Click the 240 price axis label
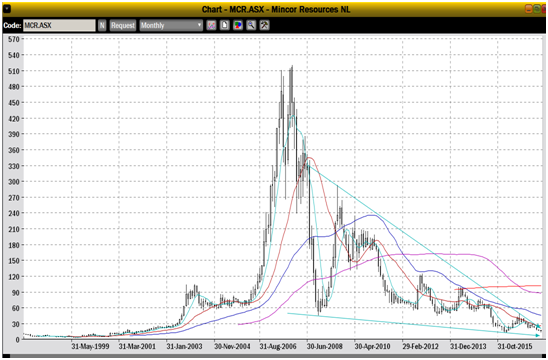This screenshot has height=360, width=548. coord(14,213)
